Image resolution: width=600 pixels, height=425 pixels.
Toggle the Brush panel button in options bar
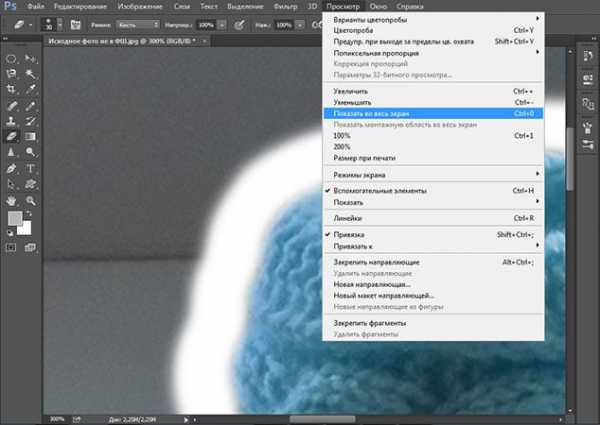[76, 25]
